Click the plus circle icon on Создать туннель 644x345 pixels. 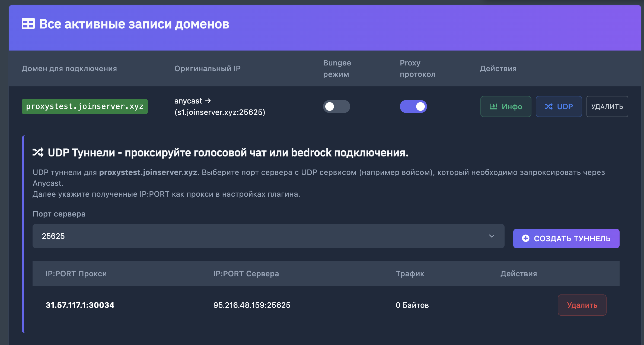[x=525, y=238]
